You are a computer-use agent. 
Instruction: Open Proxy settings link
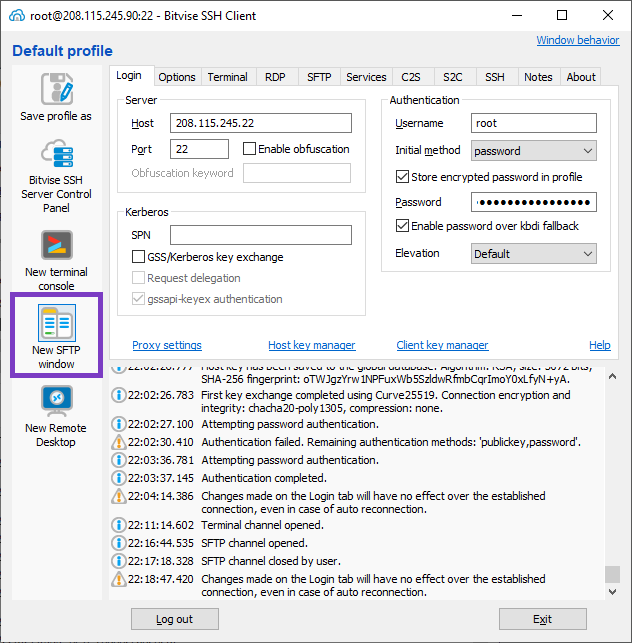(167, 345)
